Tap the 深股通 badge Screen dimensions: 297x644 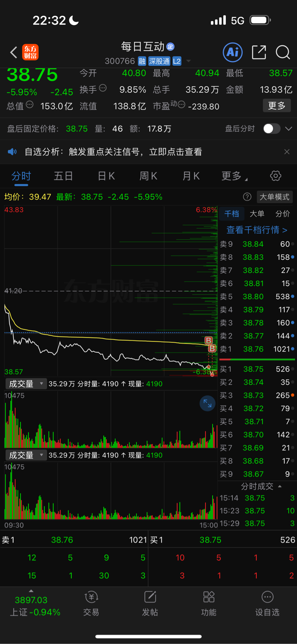[159, 61]
